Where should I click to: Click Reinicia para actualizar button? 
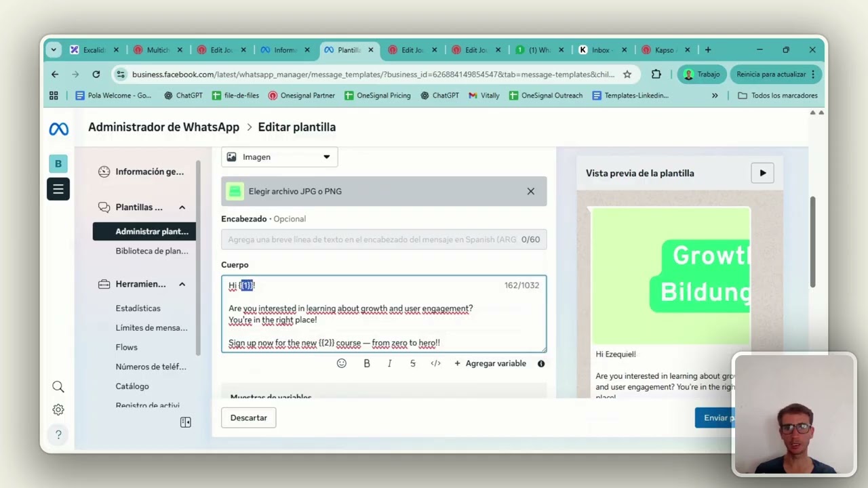coord(776,74)
